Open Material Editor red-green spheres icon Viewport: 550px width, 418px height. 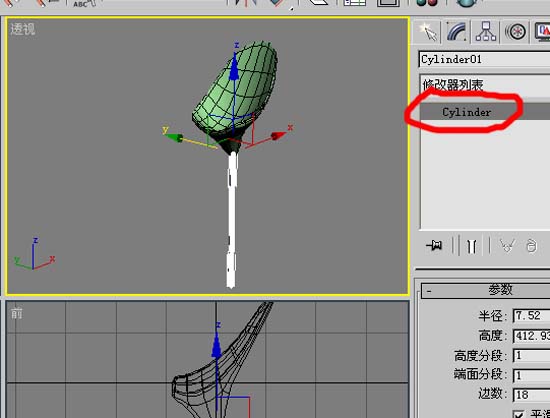click(x=427, y=3)
